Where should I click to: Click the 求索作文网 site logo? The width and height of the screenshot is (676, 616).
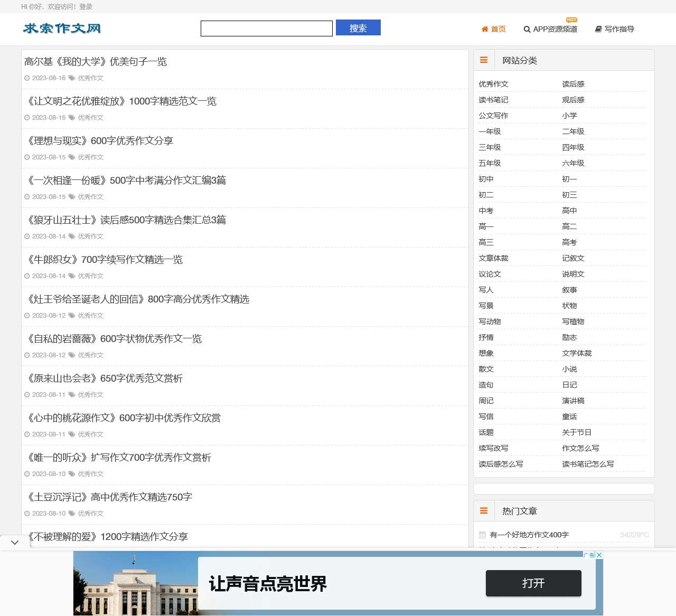point(62,29)
